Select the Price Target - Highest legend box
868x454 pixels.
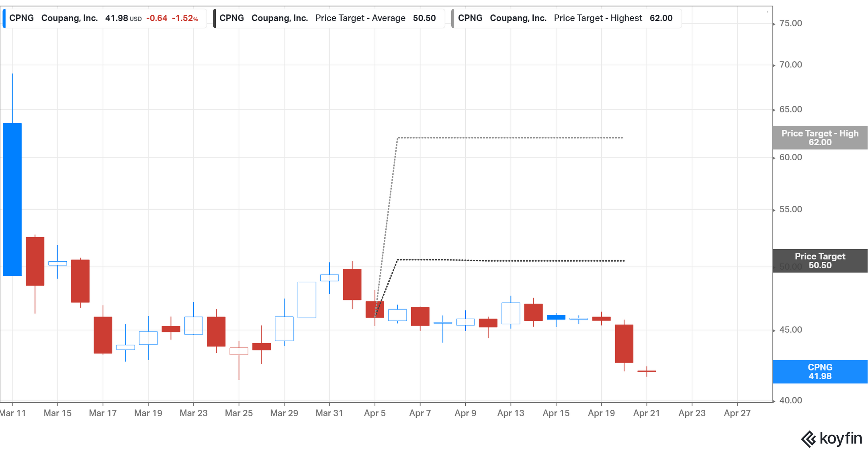[567, 18]
